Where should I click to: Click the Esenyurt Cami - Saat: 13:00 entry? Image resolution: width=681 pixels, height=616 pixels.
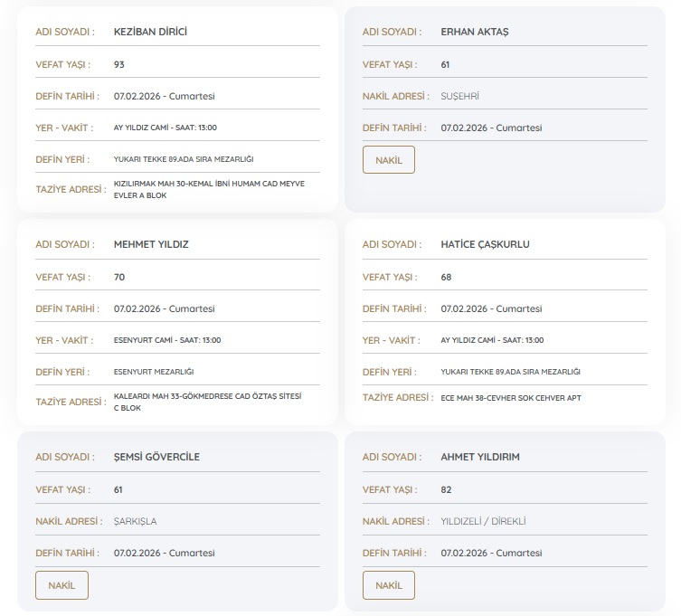click(x=166, y=340)
